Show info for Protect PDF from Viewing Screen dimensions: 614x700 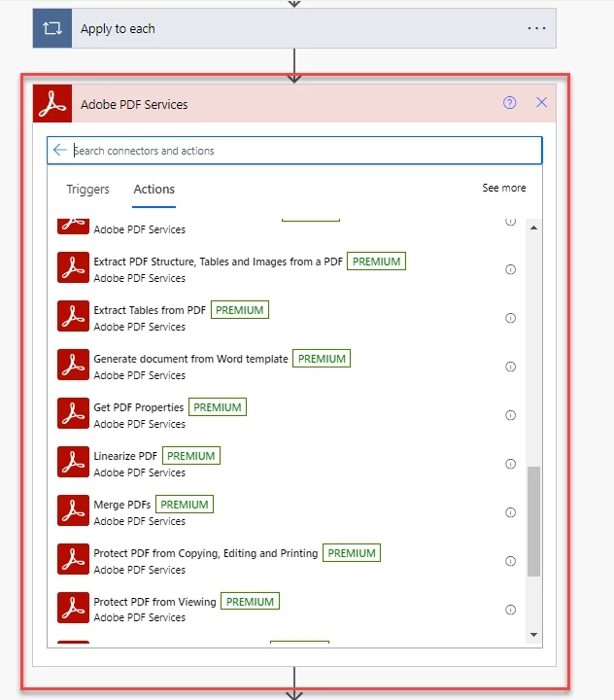[x=510, y=610]
